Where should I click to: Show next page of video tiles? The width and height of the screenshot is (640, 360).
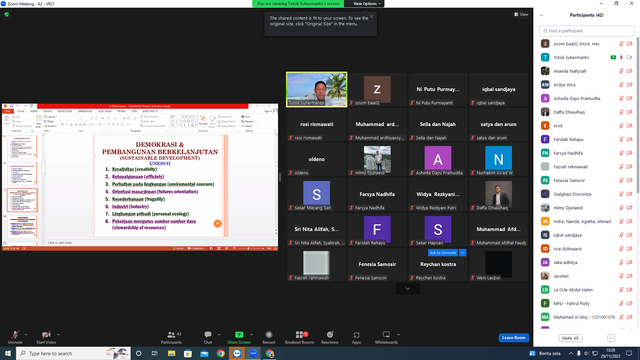407,289
